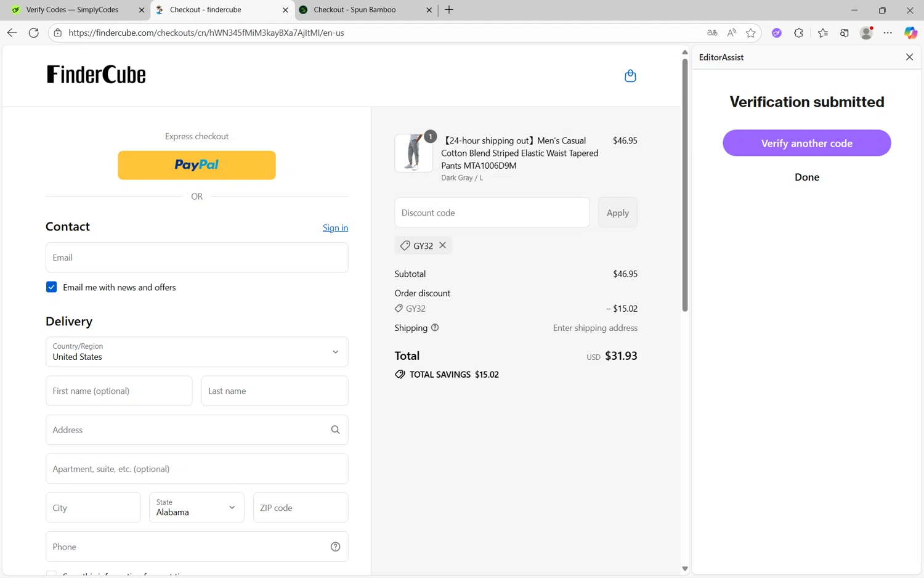Click the scrollbar up arrow
The image size is (924, 578).
tap(684, 52)
